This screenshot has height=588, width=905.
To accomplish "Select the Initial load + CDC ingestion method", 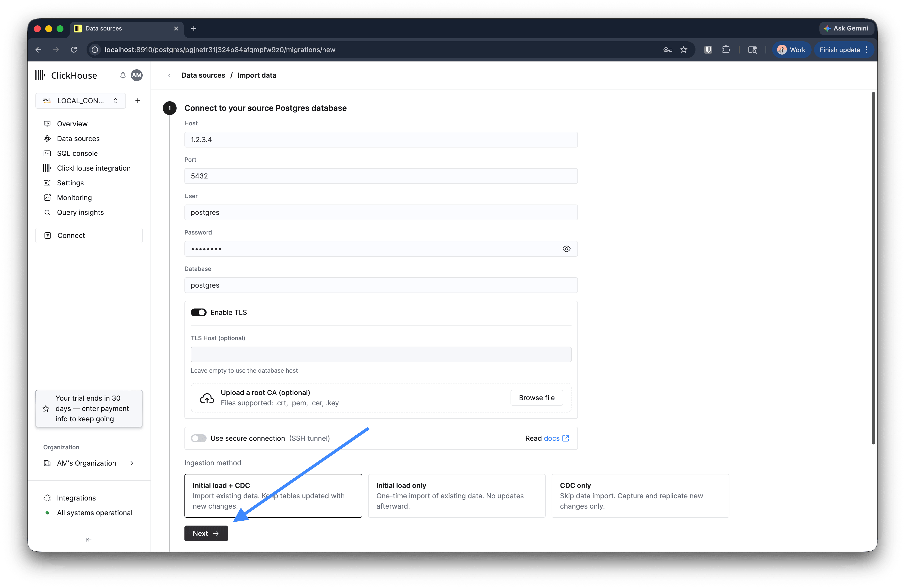I will click(273, 496).
